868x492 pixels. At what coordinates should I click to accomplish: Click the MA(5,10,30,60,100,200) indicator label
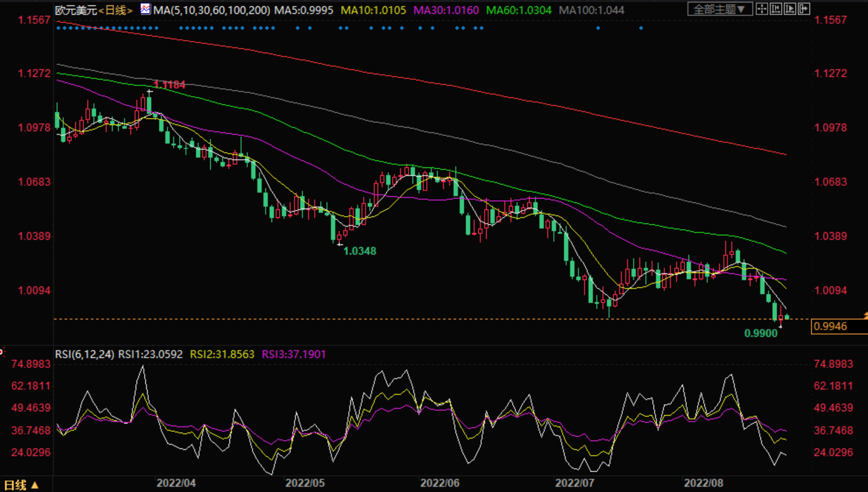click(x=211, y=11)
